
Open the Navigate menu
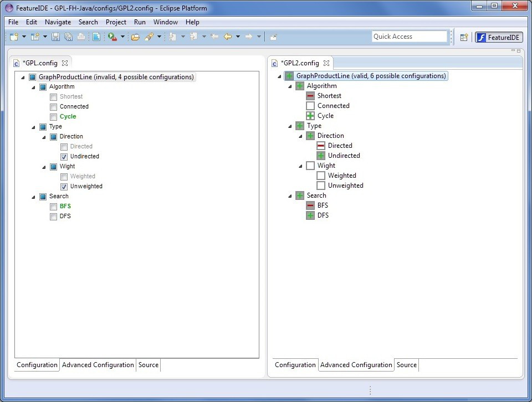click(58, 22)
